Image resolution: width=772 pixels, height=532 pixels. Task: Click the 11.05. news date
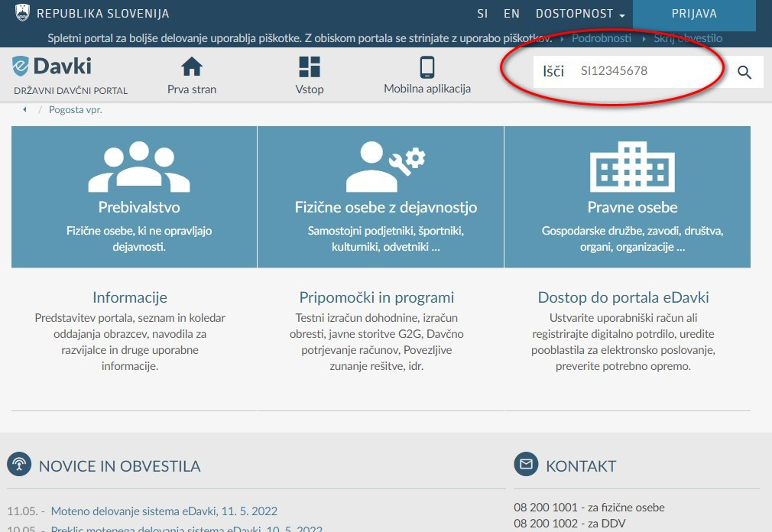tap(22, 511)
